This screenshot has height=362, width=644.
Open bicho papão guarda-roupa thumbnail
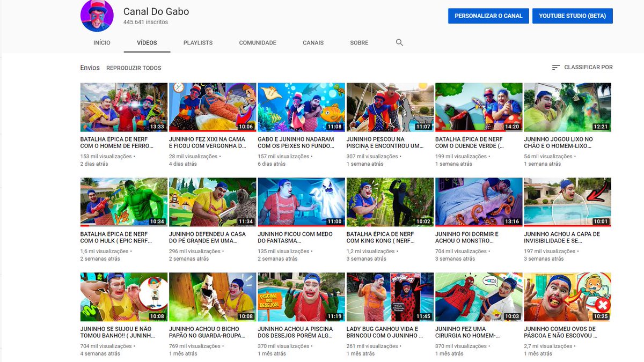click(x=213, y=297)
